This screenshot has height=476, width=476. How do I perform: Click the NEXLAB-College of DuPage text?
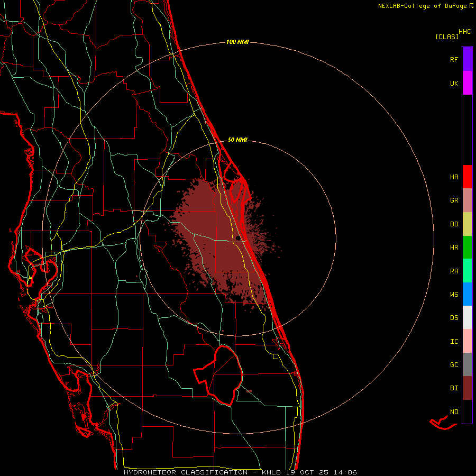423,6
